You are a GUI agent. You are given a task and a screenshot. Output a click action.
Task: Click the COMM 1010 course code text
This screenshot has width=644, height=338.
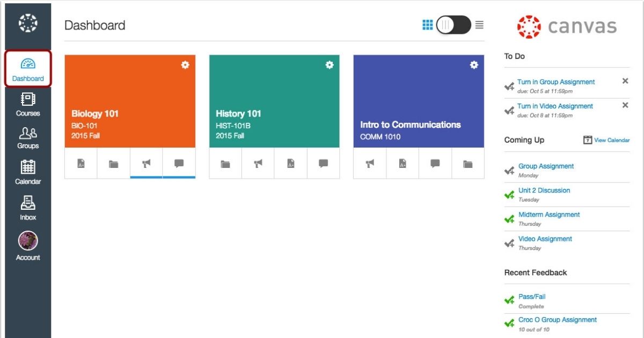point(380,137)
